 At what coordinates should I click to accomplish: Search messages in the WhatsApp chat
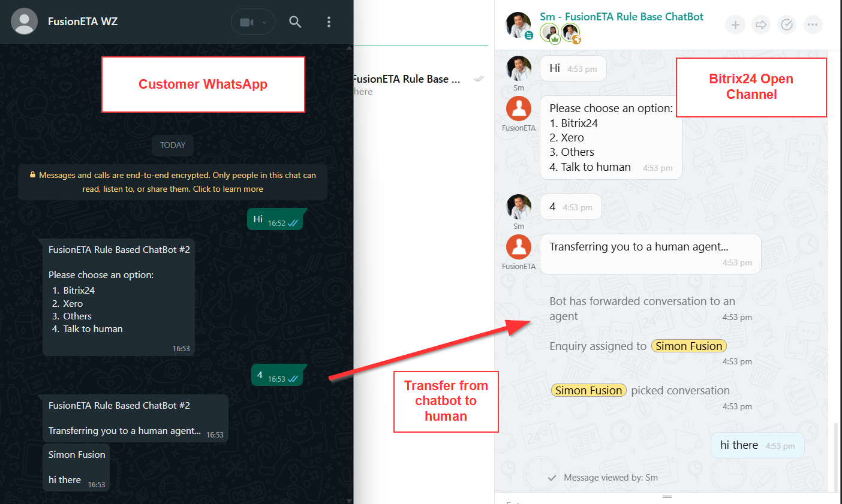point(294,22)
